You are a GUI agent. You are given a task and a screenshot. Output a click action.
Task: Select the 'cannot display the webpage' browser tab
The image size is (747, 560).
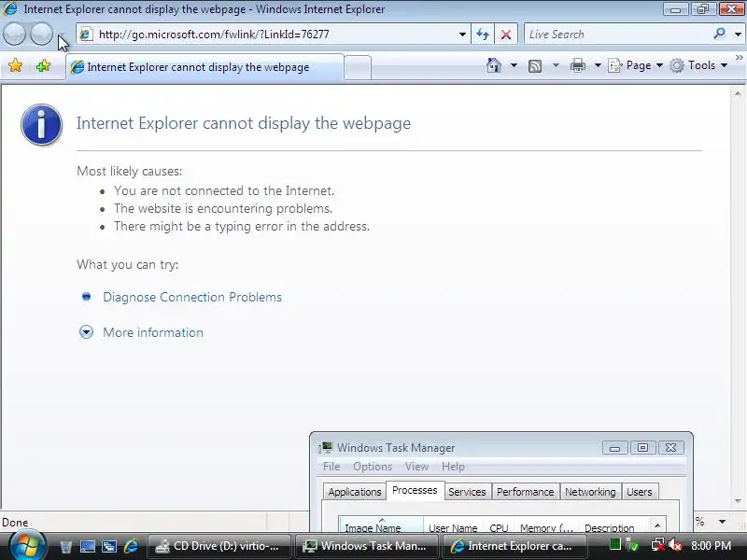pyautogui.click(x=204, y=67)
